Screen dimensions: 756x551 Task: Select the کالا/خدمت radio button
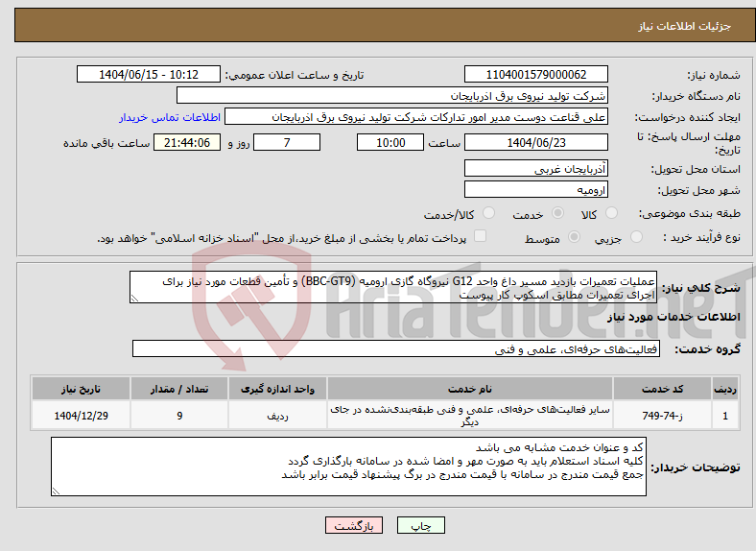[x=489, y=213]
